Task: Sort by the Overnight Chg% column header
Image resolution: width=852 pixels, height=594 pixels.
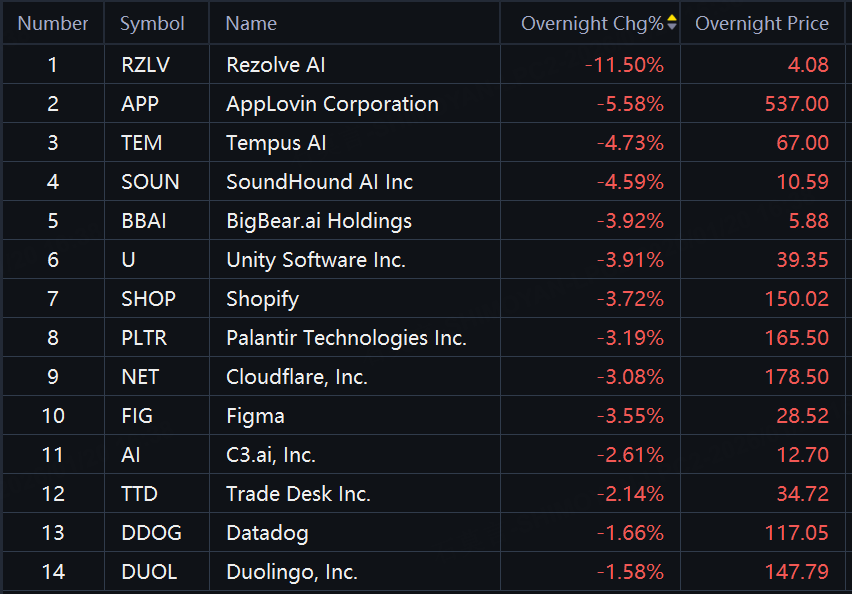Action: pyautogui.click(x=591, y=23)
